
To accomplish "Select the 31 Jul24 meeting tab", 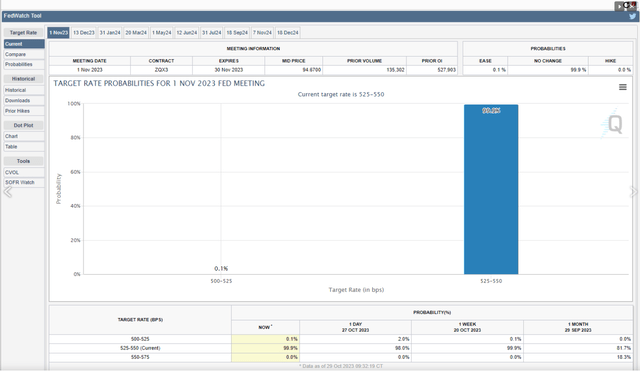I will coord(211,33).
